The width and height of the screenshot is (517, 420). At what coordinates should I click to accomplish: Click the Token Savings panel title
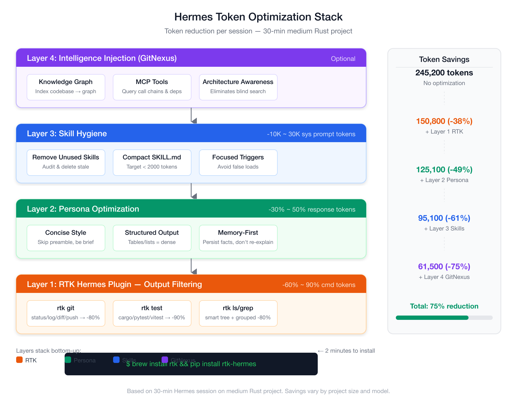(444, 59)
